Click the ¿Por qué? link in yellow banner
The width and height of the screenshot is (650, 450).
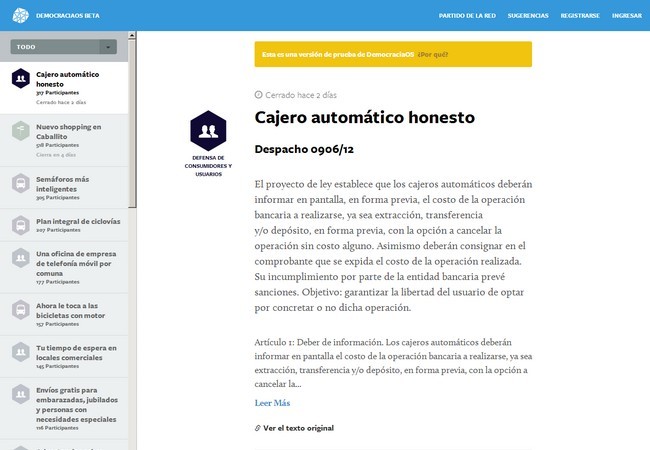pyautogui.click(x=433, y=54)
